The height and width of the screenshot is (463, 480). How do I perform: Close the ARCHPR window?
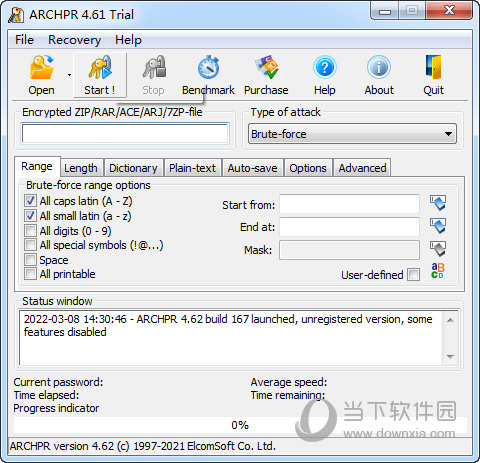tap(449, 11)
